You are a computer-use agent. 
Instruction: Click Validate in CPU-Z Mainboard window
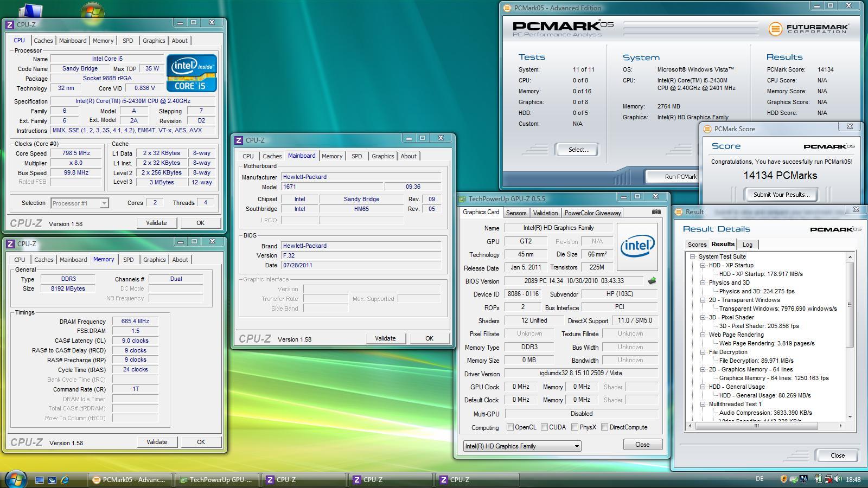click(385, 338)
